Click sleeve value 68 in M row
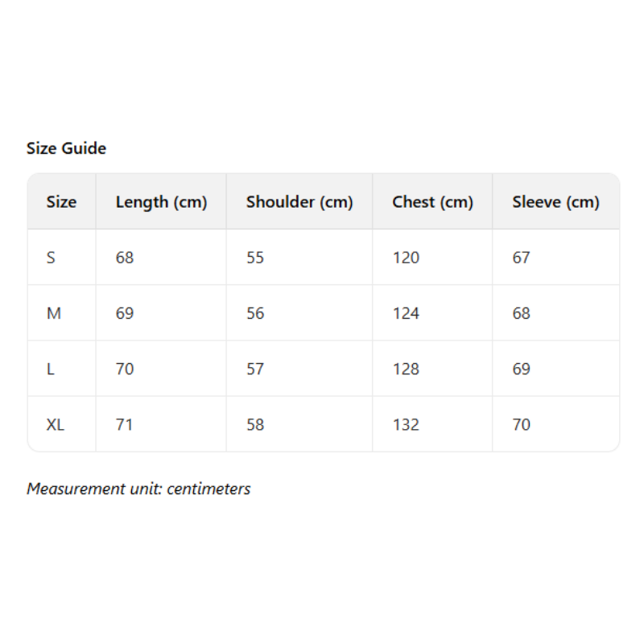644x644 pixels. (x=522, y=313)
